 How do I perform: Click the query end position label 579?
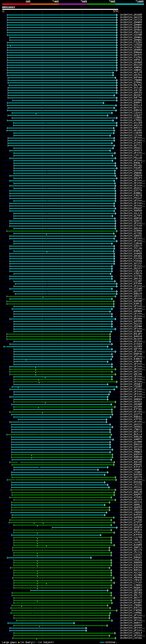(115, 11)
